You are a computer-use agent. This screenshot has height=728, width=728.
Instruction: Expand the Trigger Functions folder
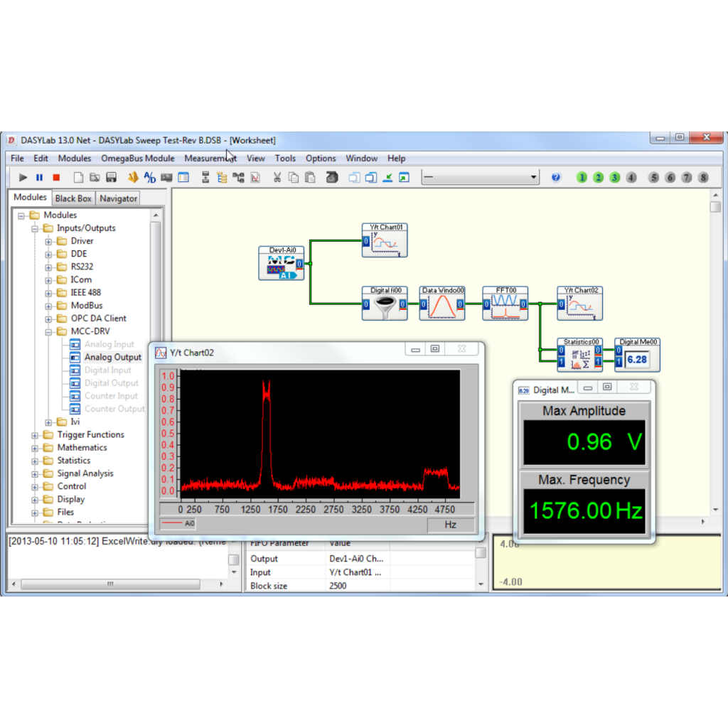[x=36, y=435]
